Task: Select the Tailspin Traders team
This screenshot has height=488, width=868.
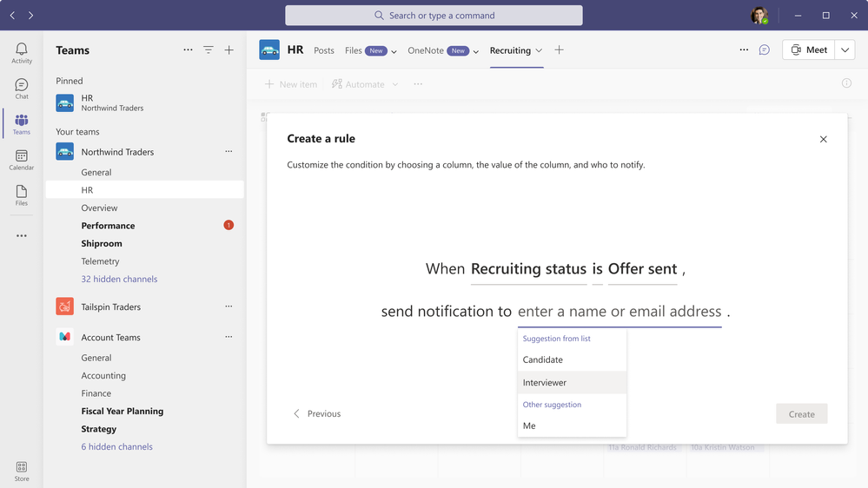Action: (x=110, y=307)
